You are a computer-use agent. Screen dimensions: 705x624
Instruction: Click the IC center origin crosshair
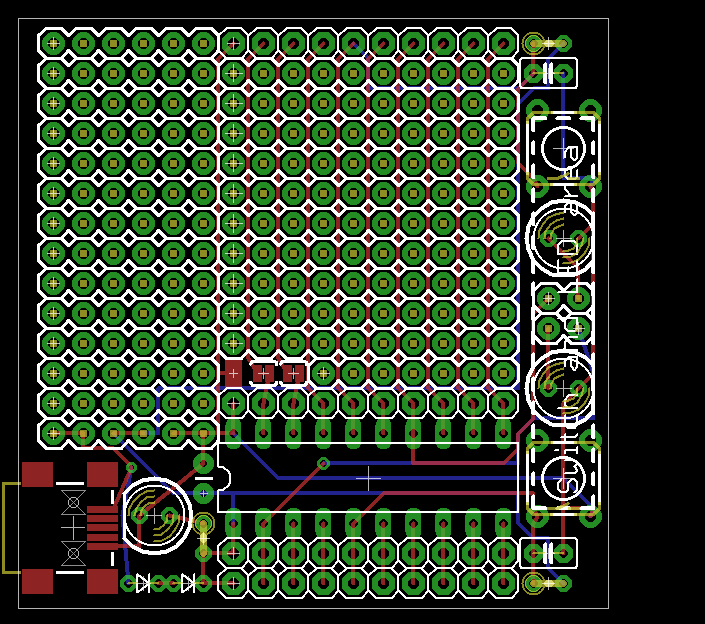point(368,478)
